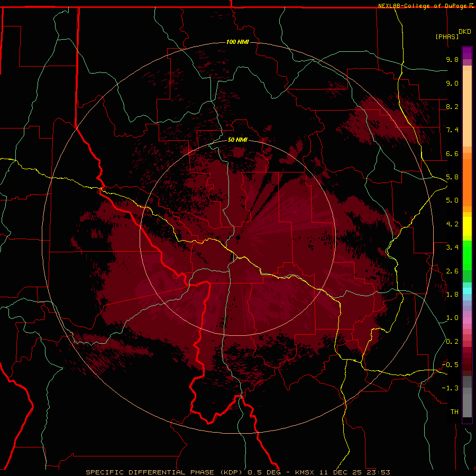Pick the cyan band of the color scale
This screenshot has height=476, width=476.
[467, 291]
